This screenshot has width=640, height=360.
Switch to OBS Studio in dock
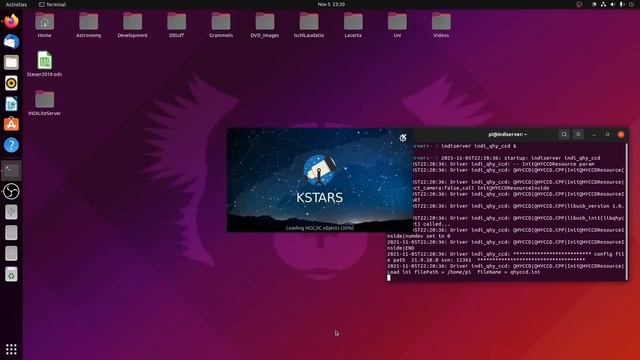pyautogui.click(x=11, y=191)
